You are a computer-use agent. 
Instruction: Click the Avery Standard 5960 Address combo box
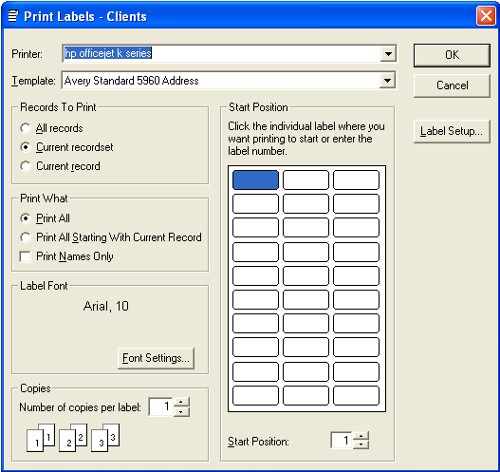click(229, 80)
